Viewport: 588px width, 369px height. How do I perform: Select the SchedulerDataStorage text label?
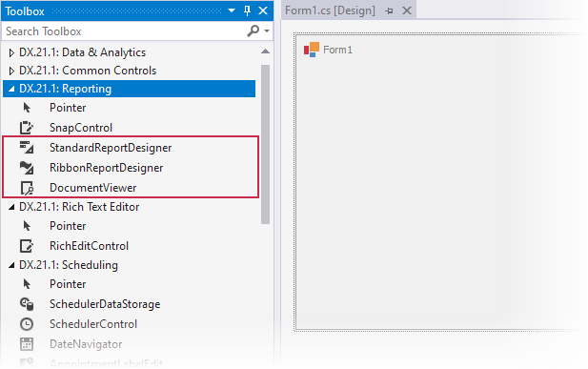point(105,304)
